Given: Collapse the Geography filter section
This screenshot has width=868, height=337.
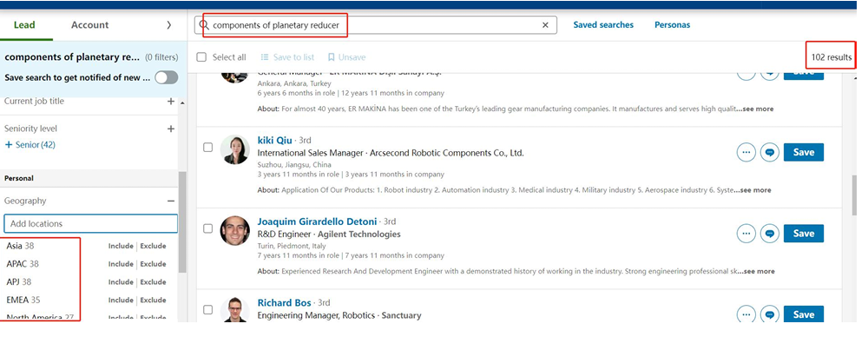Looking at the screenshot, I should [x=171, y=202].
